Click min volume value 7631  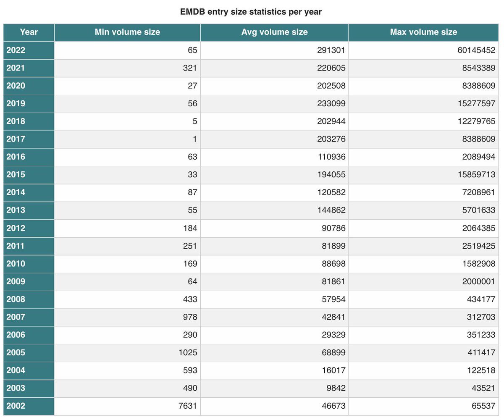click(x=188, y=406)
